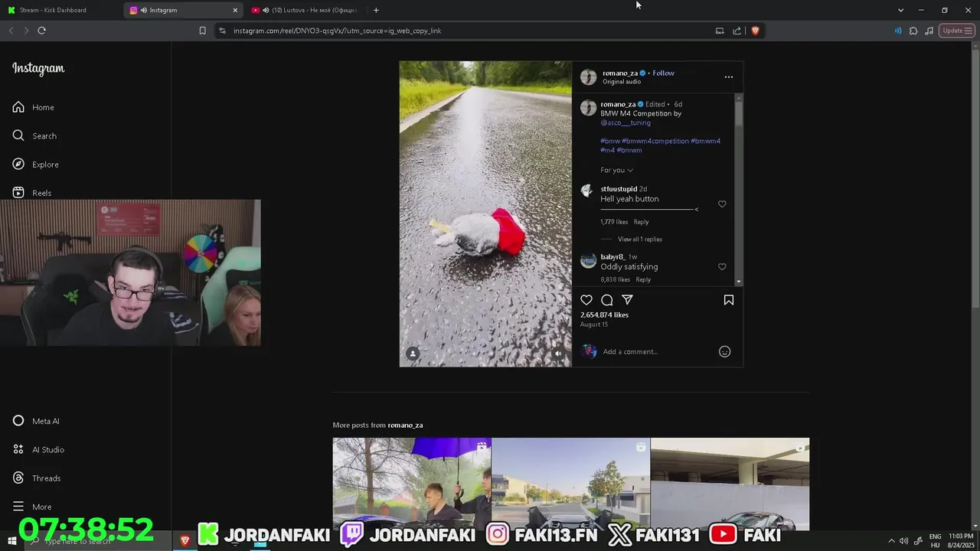This screenshot has height=551, width=980.
Task: Open #bmwm4competition hashtag
Action: [x=655, y=141]
